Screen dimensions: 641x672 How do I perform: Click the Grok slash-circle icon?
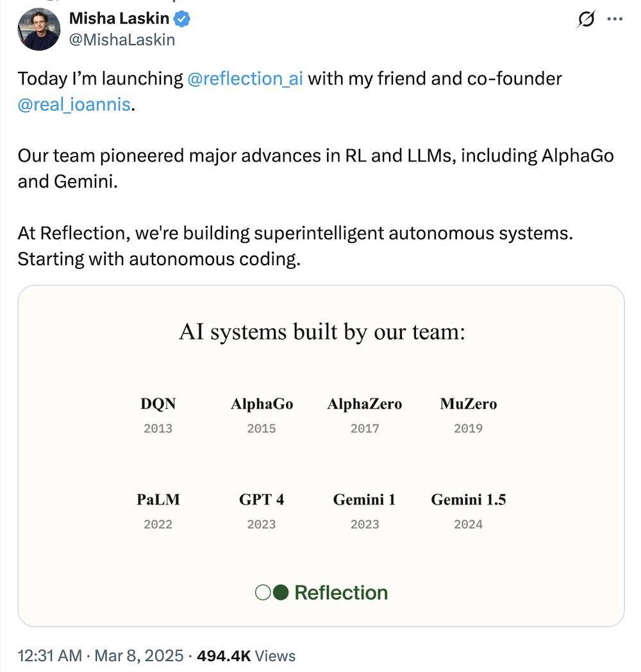click(x=585, y=20)
